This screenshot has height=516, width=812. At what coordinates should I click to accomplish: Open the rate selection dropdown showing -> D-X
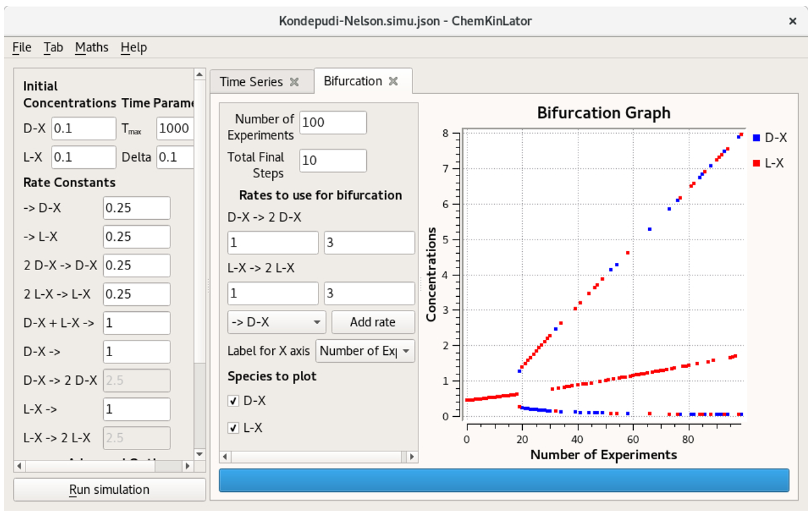click(276, 322)
